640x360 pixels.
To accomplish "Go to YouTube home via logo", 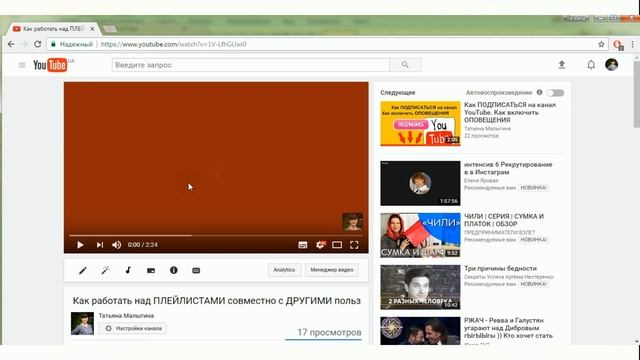I will [x=50, y=65].
